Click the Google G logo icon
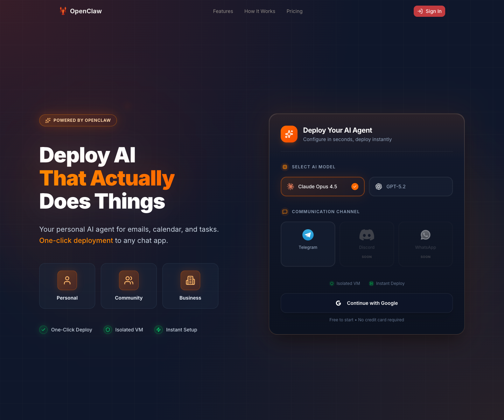This screenshot has width=504, height=420. click(338, 303)
